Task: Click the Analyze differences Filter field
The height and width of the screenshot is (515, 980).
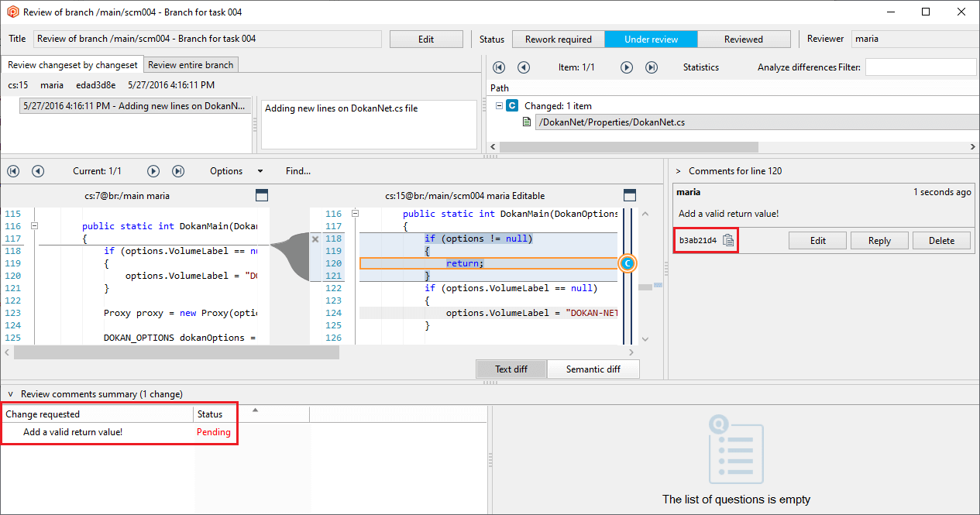Action: (x=920, y=67)
